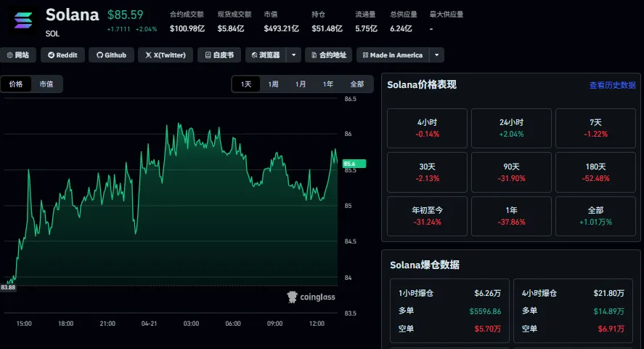644x349 pixels.
Task: Open the X(Twitter) link button
Action: [166, 55]
